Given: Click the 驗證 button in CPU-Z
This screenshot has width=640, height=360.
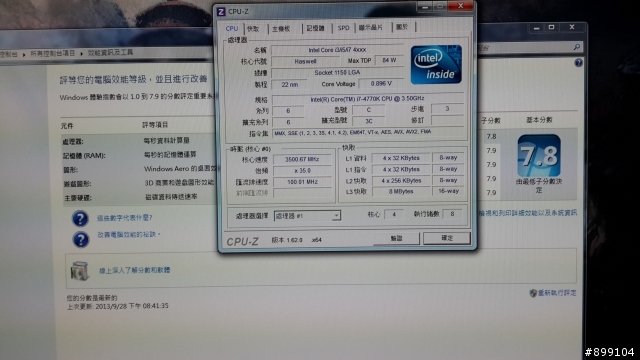Looking at the screenshot, I should (396, 238).
